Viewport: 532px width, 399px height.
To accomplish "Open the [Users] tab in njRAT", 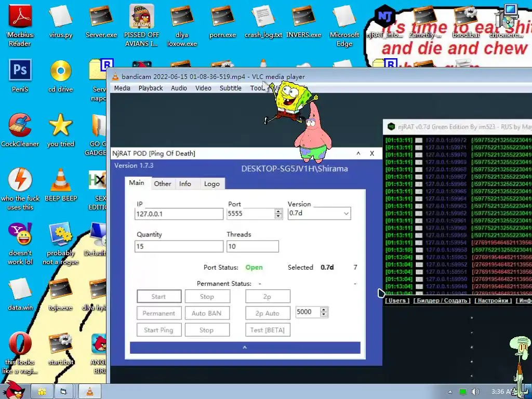I will [397, 300].
